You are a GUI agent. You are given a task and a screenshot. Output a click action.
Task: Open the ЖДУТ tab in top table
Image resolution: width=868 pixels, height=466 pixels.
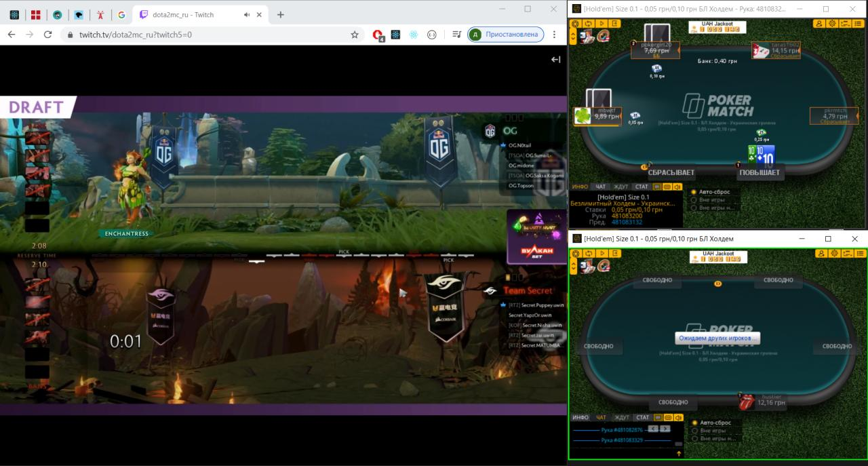coord(621,187)
